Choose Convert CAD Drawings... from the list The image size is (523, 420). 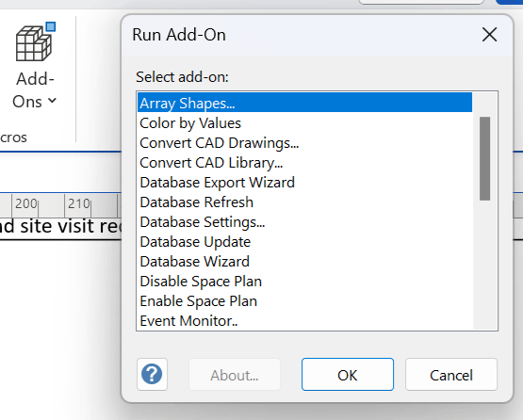(304, 142)
